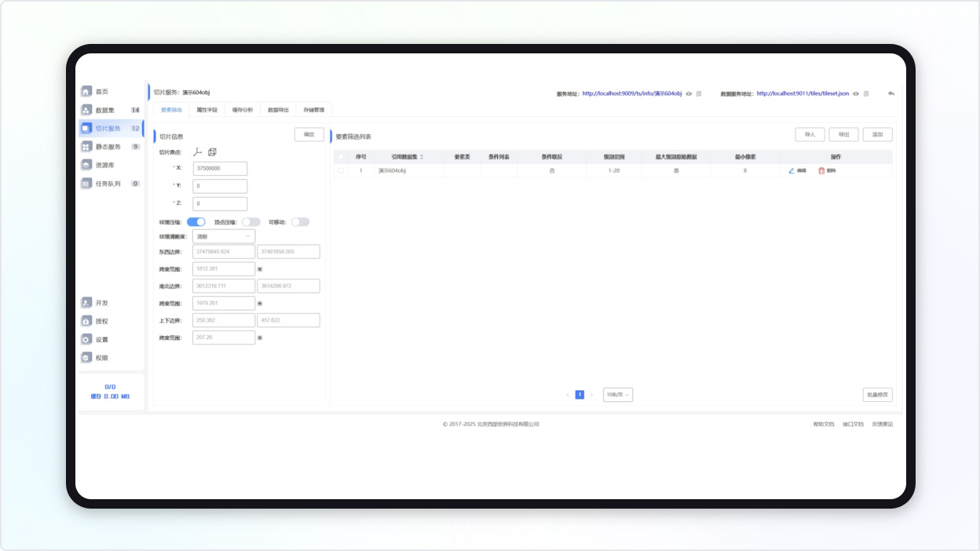Screen dimensions: 980x551
Task: Disable the 纹理压缩 toggle
Action: pyautogui.click(x=196, y=222)
